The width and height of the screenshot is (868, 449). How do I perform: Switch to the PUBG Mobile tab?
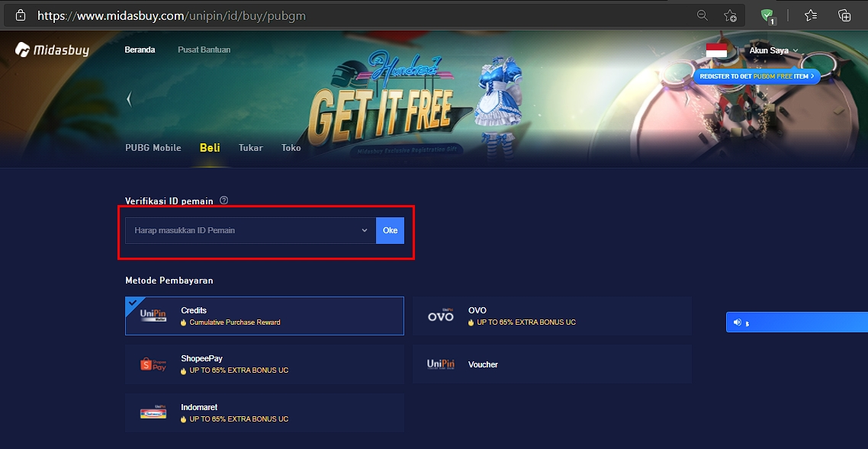[x=153, y=148]
